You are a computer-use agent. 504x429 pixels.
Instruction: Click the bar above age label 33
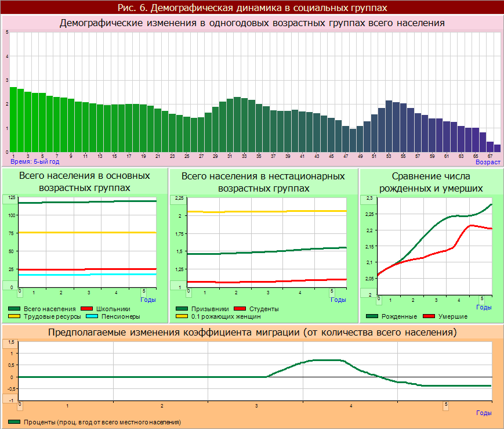click(244, 125)
